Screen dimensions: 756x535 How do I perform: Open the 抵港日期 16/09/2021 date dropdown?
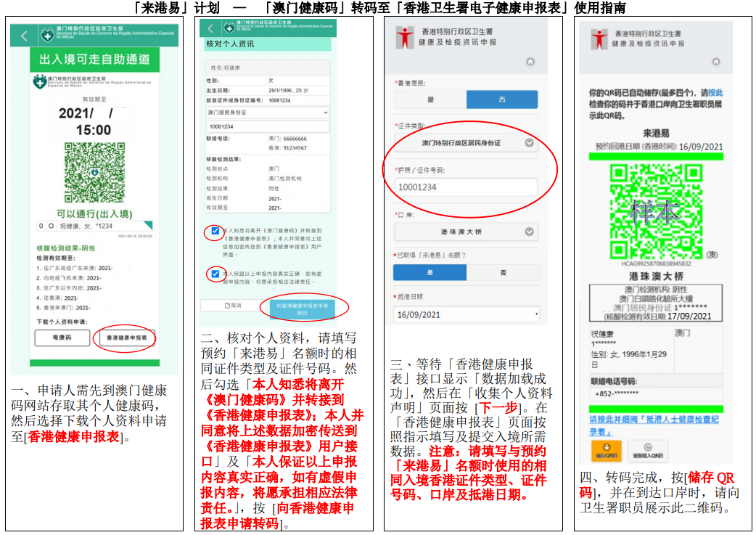click(467, 314)
